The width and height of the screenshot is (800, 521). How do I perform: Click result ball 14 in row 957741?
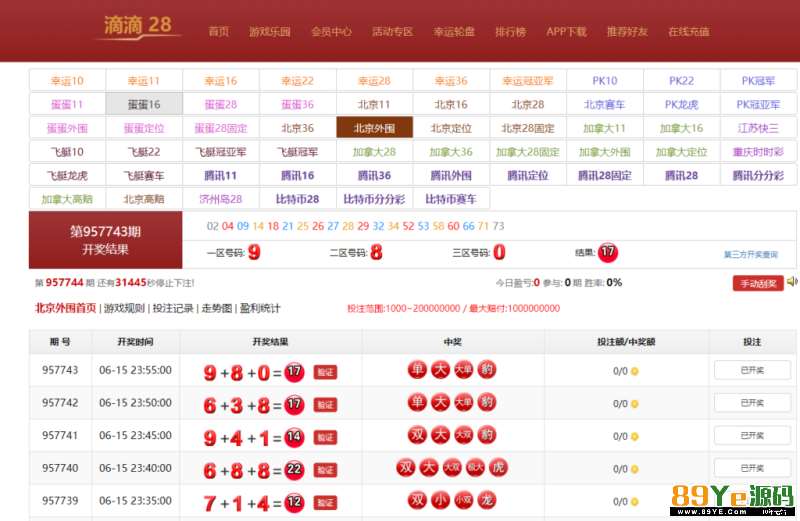(294, 437)
